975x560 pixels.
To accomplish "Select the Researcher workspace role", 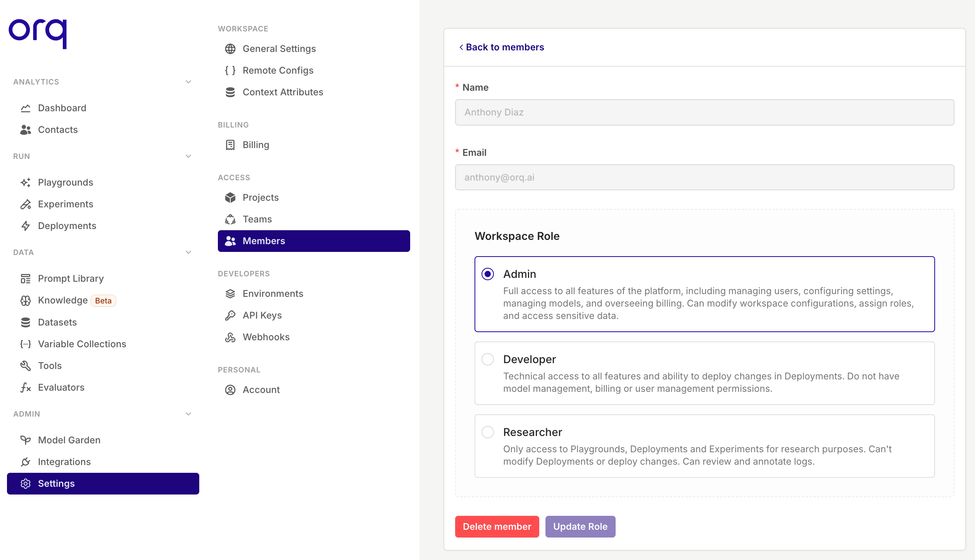I will pyautogui.click(x=488, y=432).
